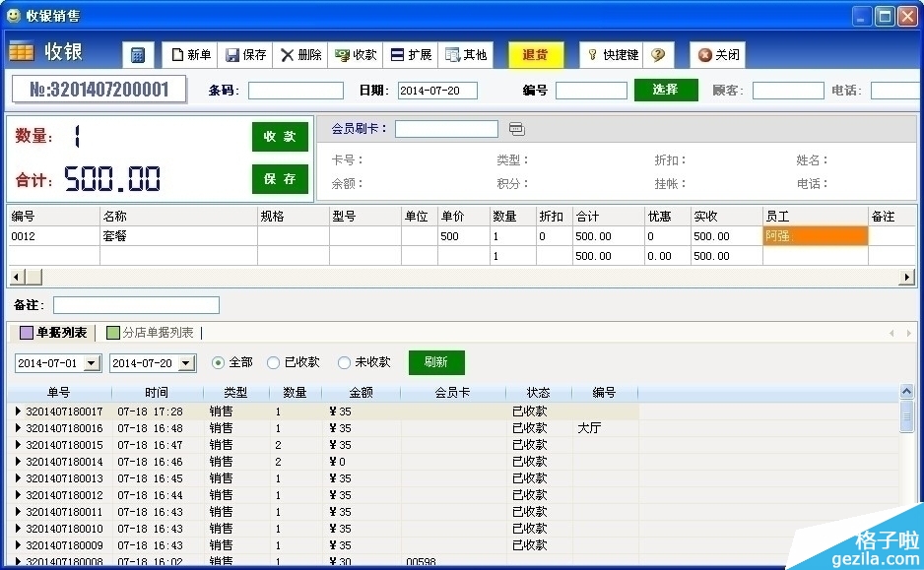The height and width of the screenshot is (570, 924).
Task: Click the member card reader icon
Action: pos(517,129)
